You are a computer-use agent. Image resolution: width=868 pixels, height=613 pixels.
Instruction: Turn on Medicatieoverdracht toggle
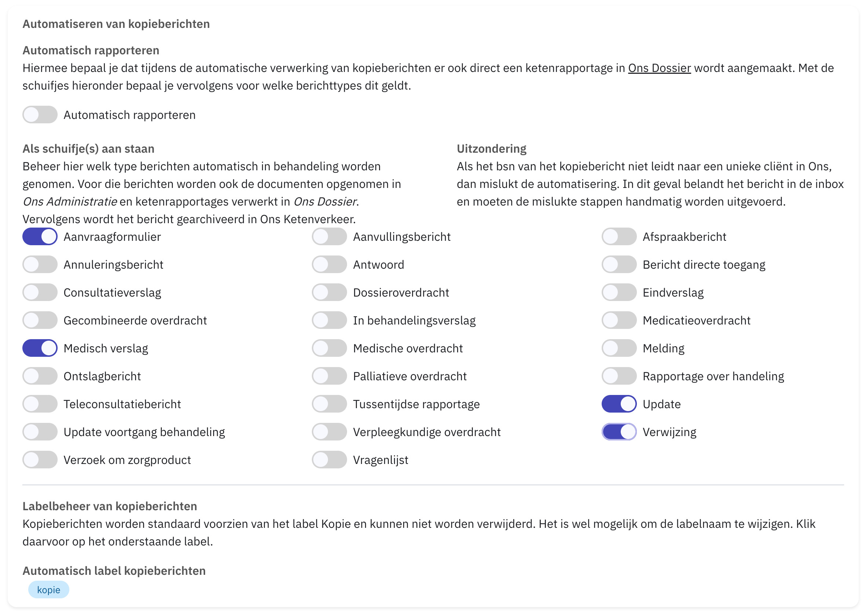pyautogui.click(x=619, y=321)
